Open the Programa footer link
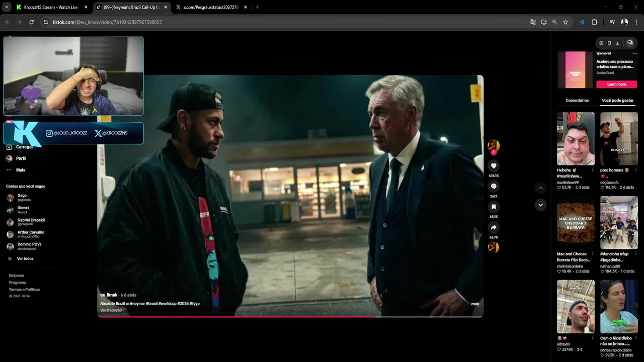Viewport: 644px width, 362px height. click(17, 283)
